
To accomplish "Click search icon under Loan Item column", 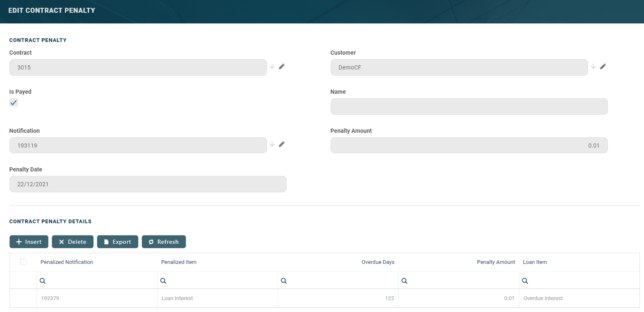I will [524, 281].
